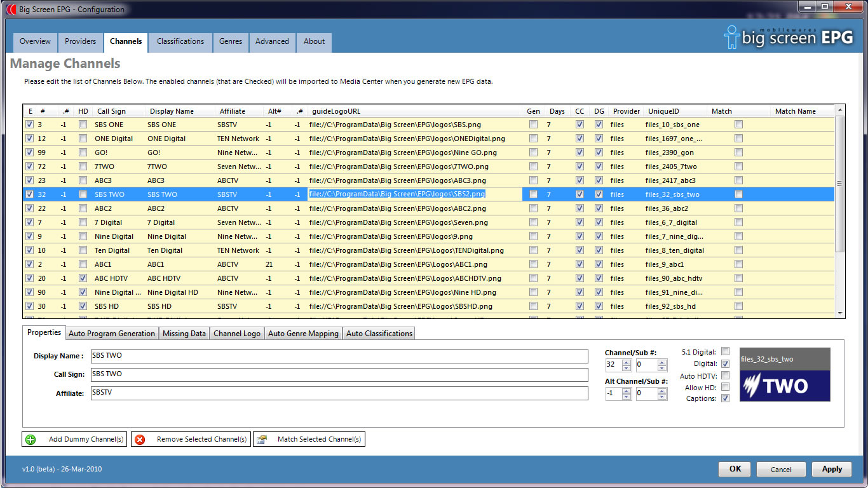Uncheck the Digital checkbox in Properties
The height and width of the screenshot is (488, 868).
coord(726,363)
